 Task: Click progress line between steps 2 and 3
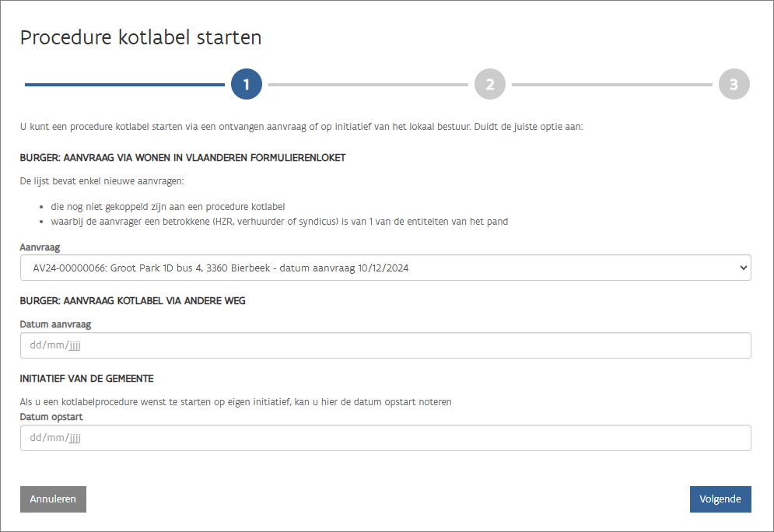point(611,84)
